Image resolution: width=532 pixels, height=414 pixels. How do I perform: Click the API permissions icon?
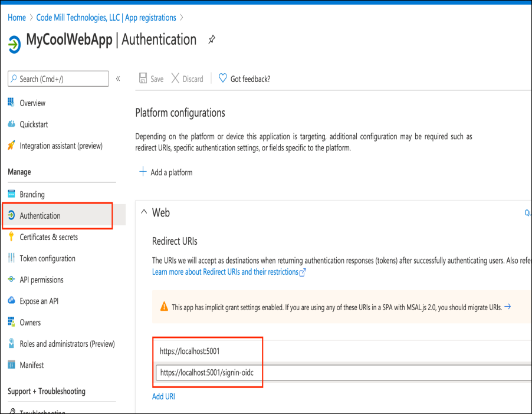click(x=11, y=280)
